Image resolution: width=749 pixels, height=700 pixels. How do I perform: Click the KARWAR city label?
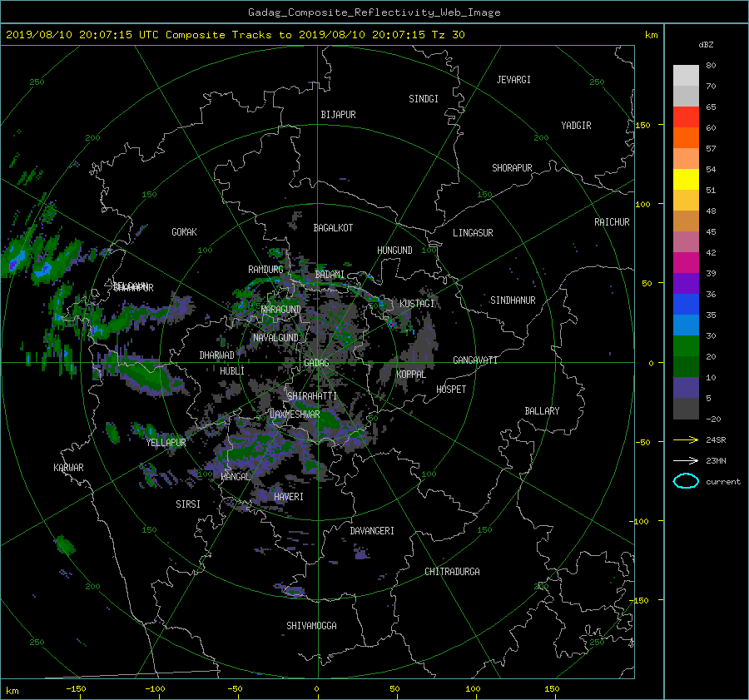pyautogui.click(x=68, y=468)
